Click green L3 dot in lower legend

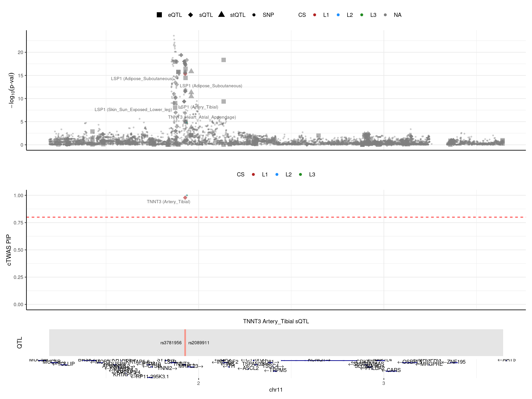coord(300,175)
